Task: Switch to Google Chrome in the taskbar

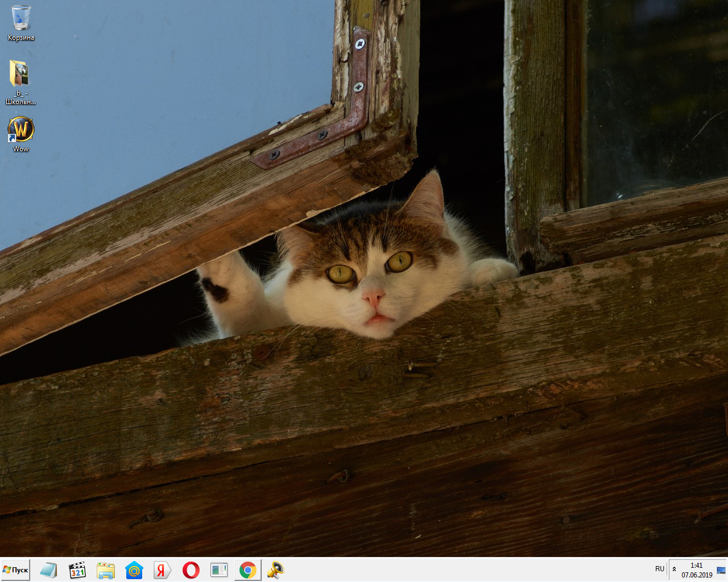Action: click(x=247, y=569)
